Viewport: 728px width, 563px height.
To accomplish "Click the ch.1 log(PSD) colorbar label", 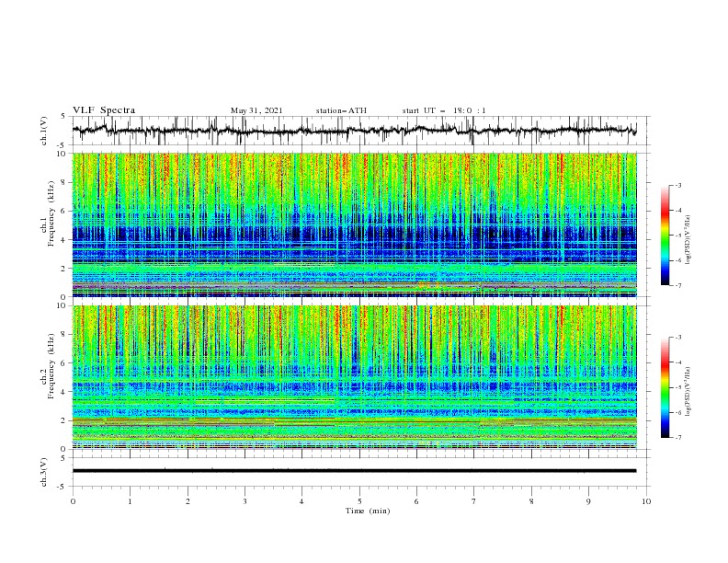I will (x=688, y=240).
